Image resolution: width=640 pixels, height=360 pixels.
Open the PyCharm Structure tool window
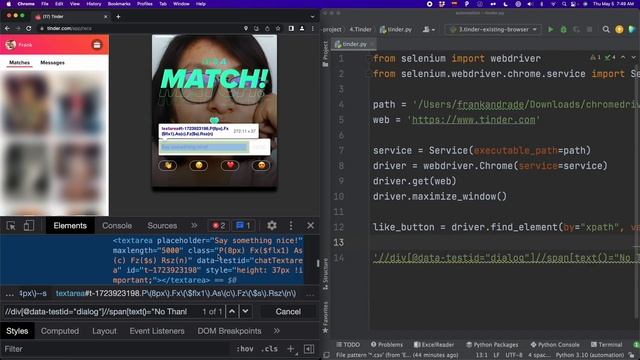325,274
